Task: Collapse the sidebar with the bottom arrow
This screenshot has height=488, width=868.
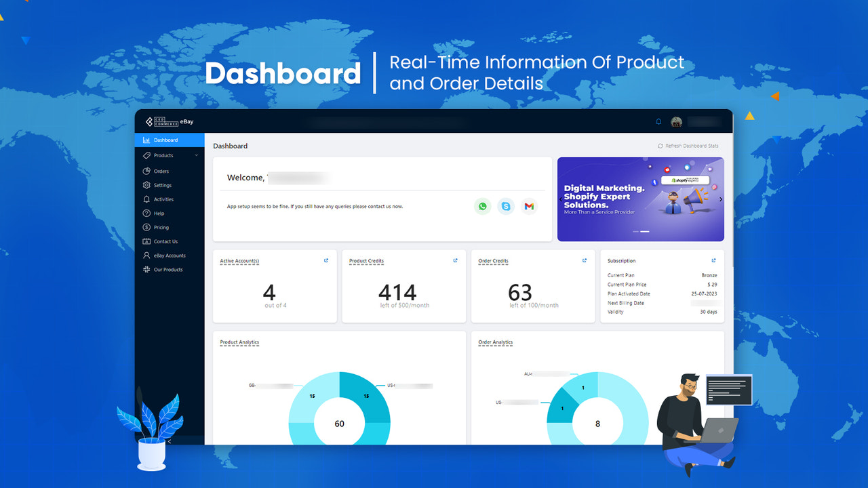Action: pyautogui.click(x=169, y=441)
